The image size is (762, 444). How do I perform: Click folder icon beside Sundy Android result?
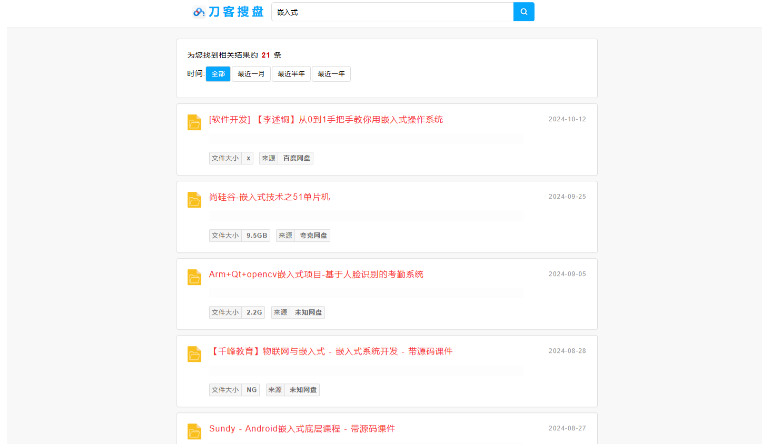pos(194,431)
